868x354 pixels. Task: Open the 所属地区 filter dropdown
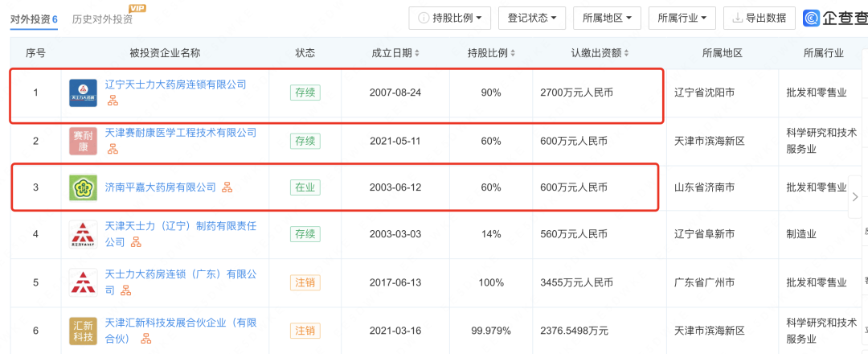(607, 18)
